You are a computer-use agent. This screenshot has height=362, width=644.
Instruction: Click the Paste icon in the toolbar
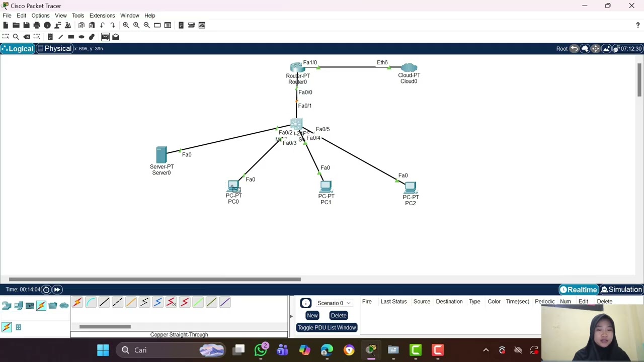coord(92,25)
